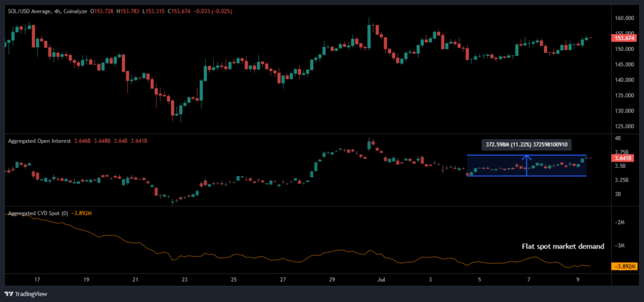Click the 'Jul' label on the date axis
The width and height of the screenshot is (644, 302).
(x=380, y=279)
